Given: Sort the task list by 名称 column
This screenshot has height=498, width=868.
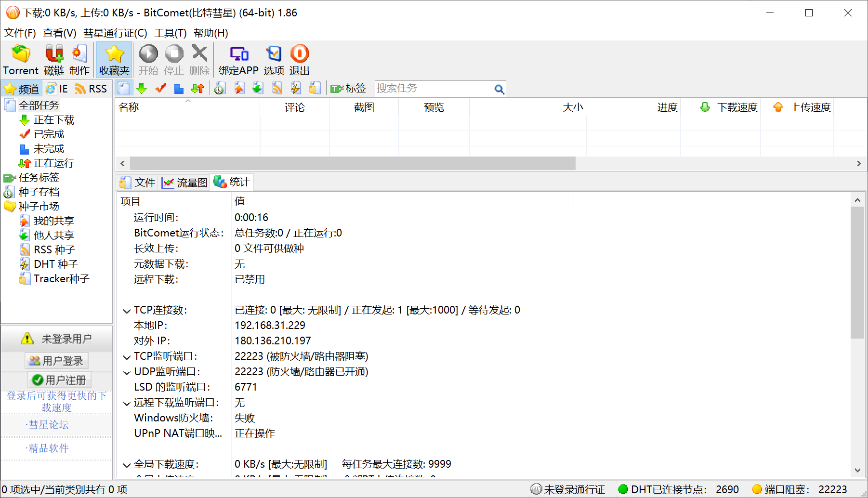Looking at the screenshot, I should [187, 107].
